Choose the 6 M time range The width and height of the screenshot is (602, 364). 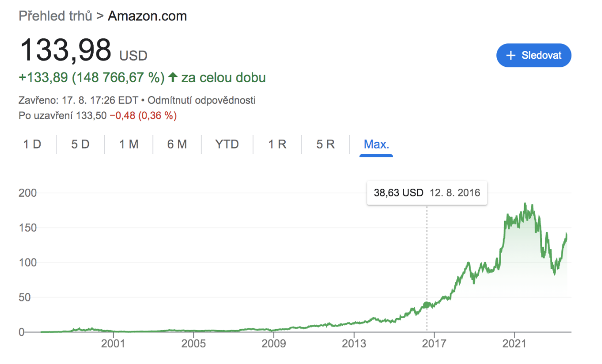(177, 144)
